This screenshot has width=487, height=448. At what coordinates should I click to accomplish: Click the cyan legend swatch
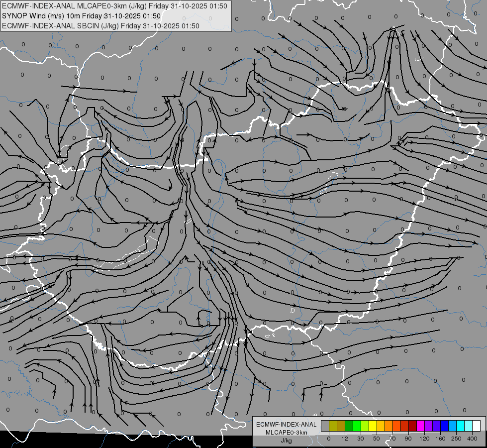pyautogui.click(x=461, y=426)
